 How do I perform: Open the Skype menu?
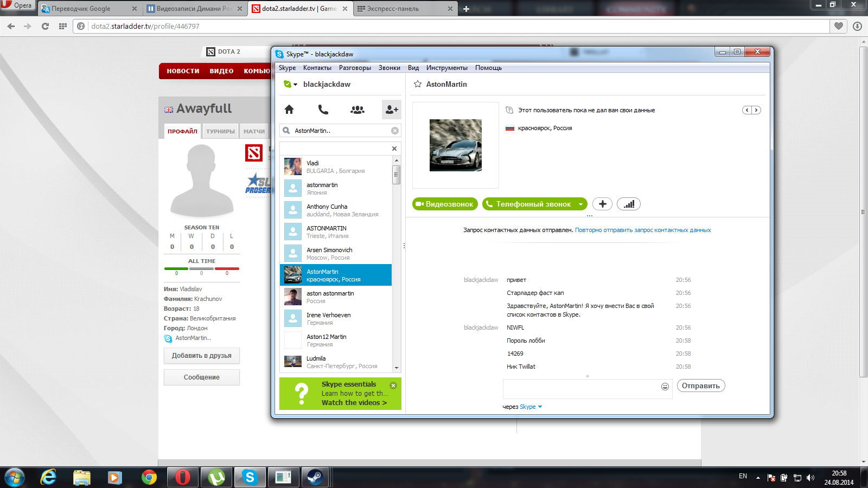288,68
